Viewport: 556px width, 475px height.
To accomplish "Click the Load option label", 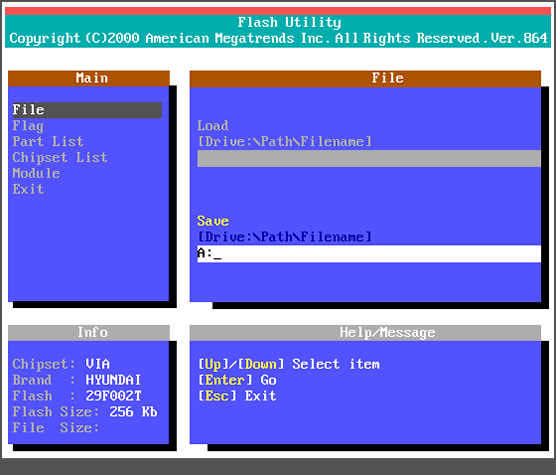I will pos(213,125).
